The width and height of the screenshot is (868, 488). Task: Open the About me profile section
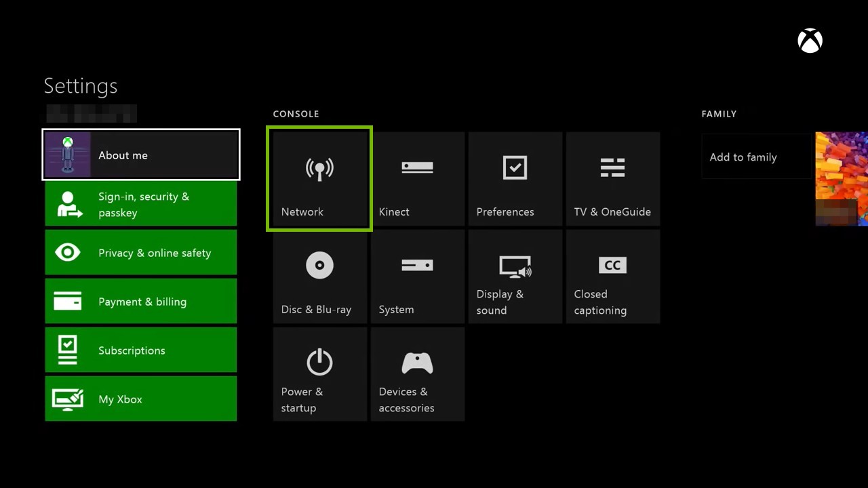point(140,155)
